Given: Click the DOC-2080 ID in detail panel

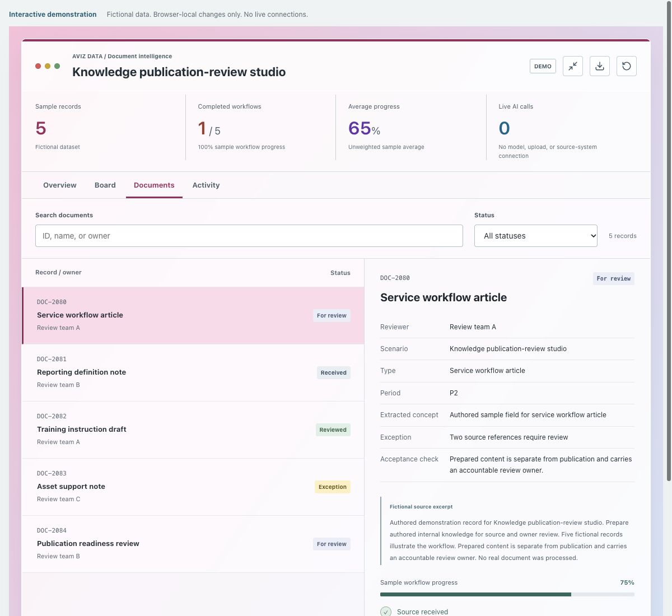Looking at the screenshot, I should 395,278.
